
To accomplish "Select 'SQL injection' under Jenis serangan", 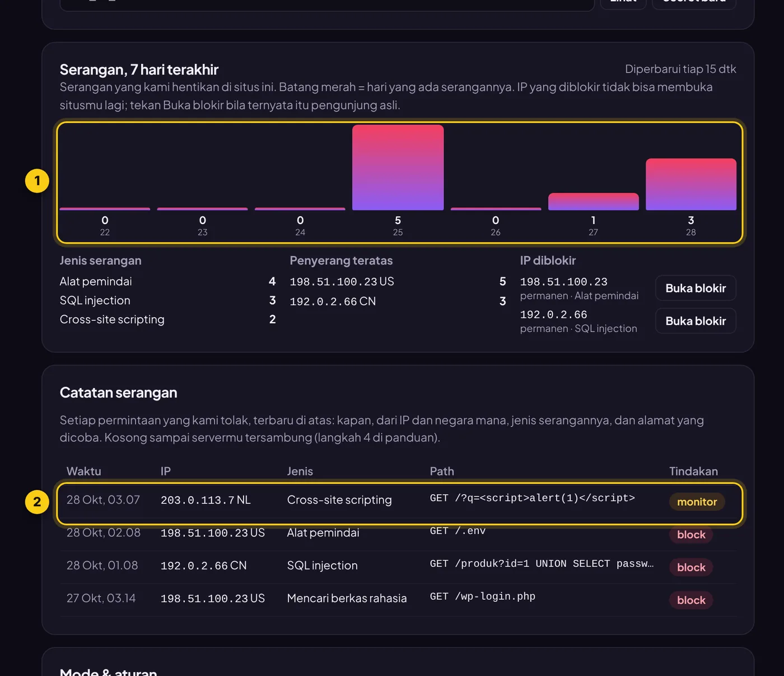I will pos(95,301).
